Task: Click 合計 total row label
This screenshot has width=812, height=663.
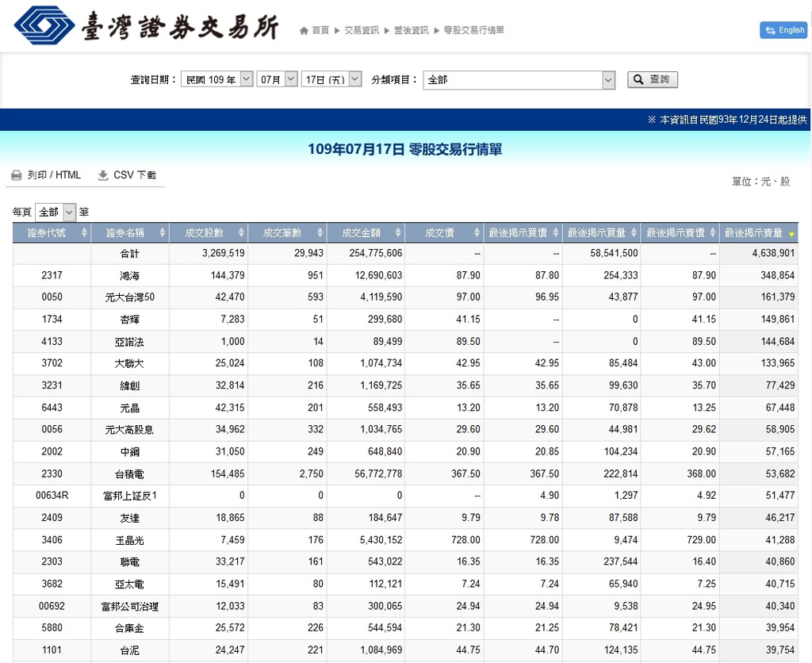Action: tap(130, 253)
